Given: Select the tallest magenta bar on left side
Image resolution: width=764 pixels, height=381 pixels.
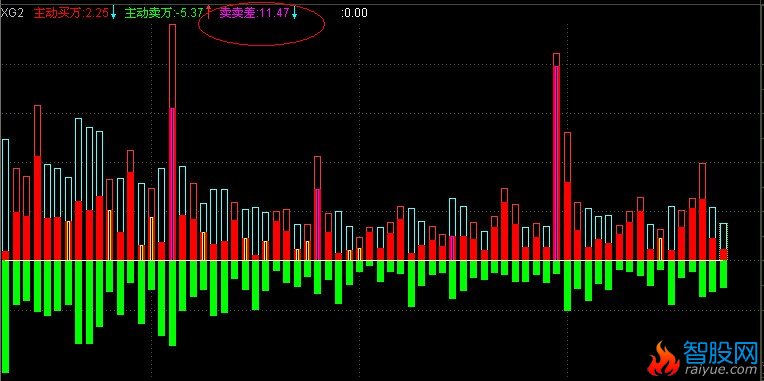Looking at the screenshot, I should (172, 184).
